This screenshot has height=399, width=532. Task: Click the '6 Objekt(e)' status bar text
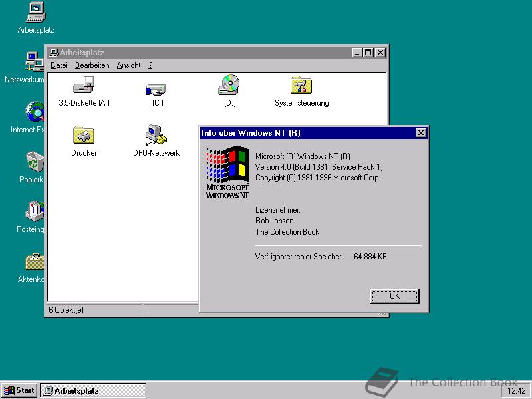66,309
